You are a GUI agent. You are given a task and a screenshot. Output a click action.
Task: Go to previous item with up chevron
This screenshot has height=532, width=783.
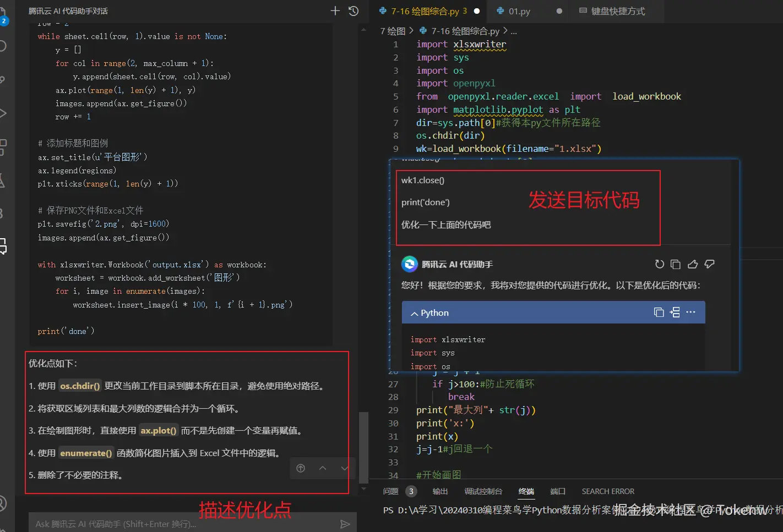(323, 468)
